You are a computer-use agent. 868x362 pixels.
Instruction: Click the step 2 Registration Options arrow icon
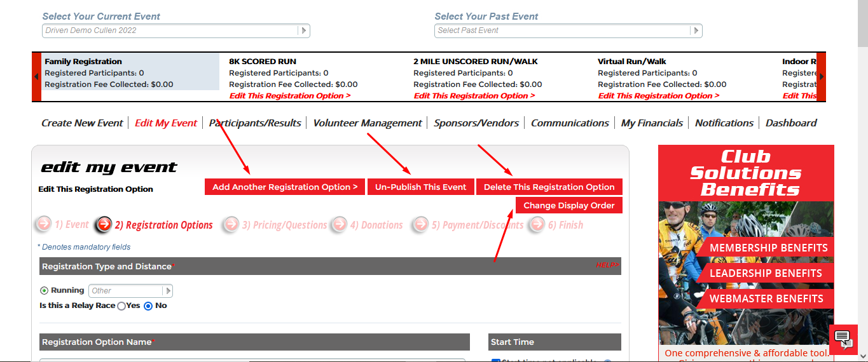(104, 224)
